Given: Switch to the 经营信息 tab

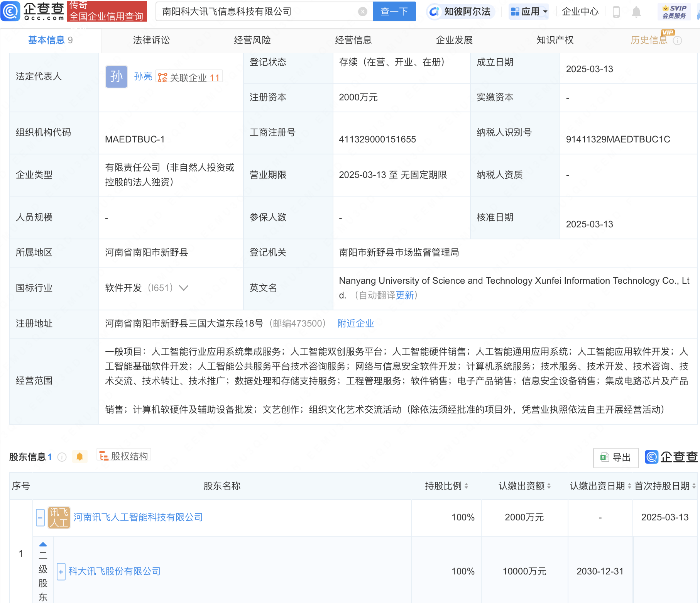Looking at the screenshot, I should point(353,40).
